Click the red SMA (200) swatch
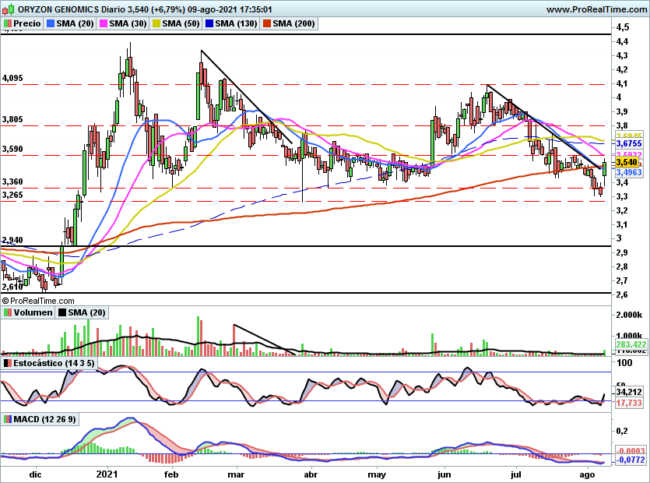The height and width of the screenshot is (483, 650). [x=267, y=24]
